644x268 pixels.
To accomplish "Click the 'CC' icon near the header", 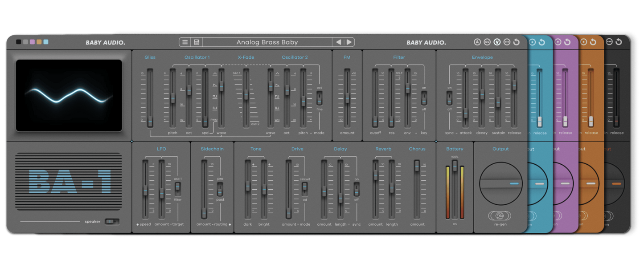I will tap(488, 42).
